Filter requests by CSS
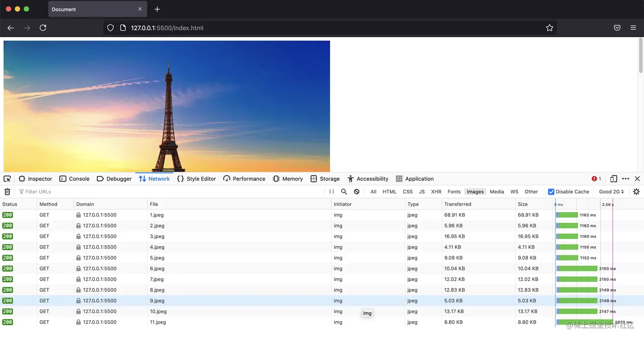This screenshot has height=339, width=644. tap(408, 191)
